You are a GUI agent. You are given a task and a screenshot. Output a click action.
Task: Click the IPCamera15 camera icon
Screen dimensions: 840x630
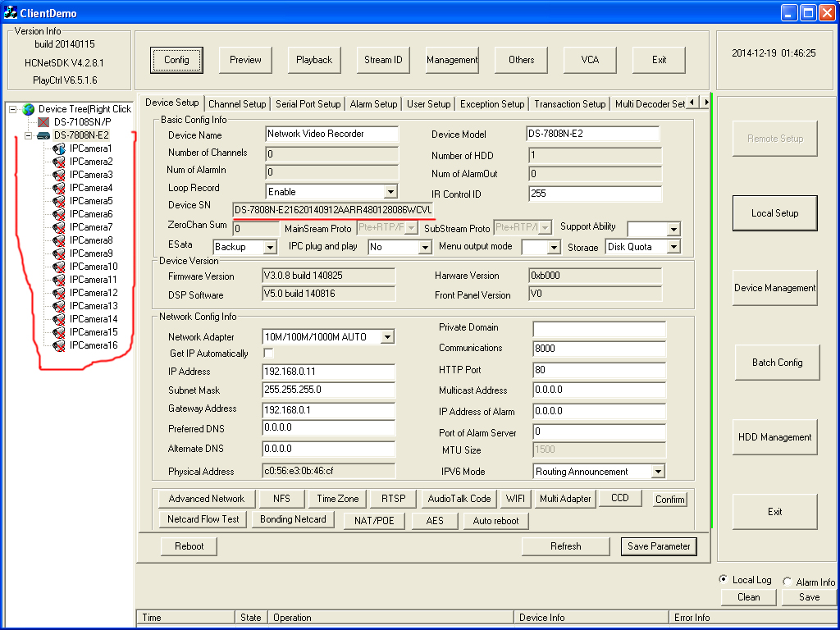pos(59,333)
